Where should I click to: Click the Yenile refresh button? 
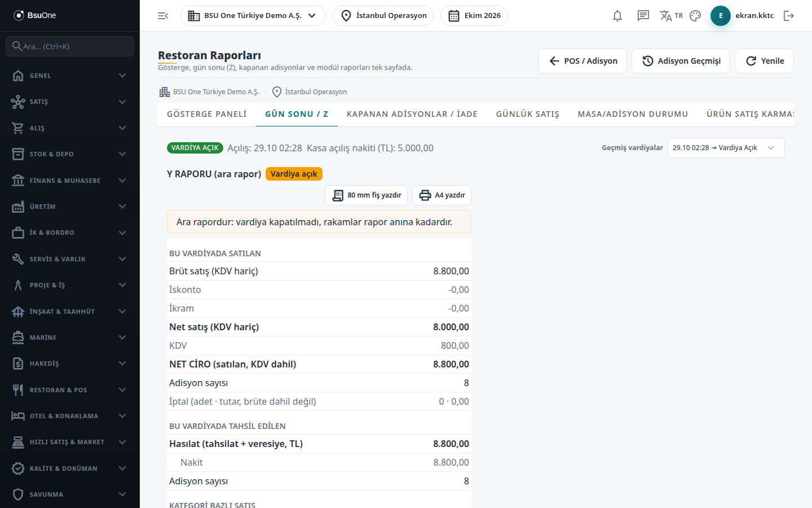[764, 61]
